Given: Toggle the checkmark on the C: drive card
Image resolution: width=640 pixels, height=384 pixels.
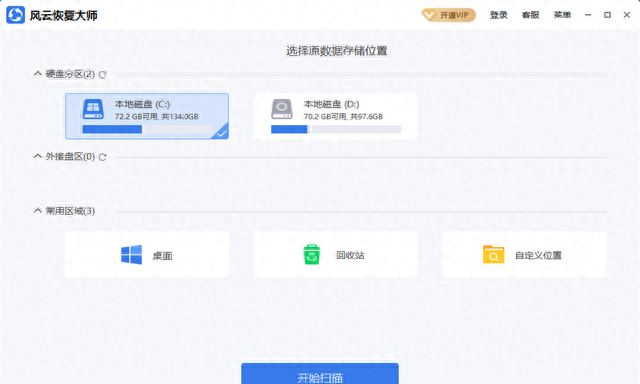Looking at the screenshot, I should click(222, 133).
